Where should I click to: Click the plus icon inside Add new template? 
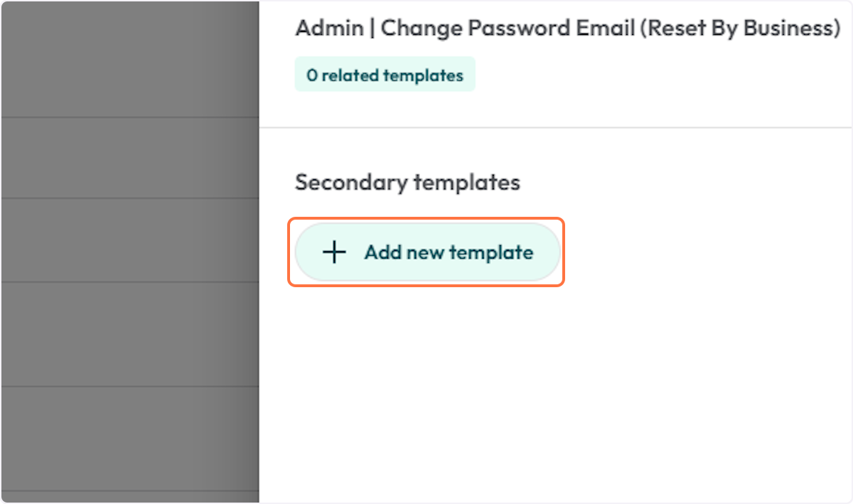pyautogui.click(x=334, y=252)
